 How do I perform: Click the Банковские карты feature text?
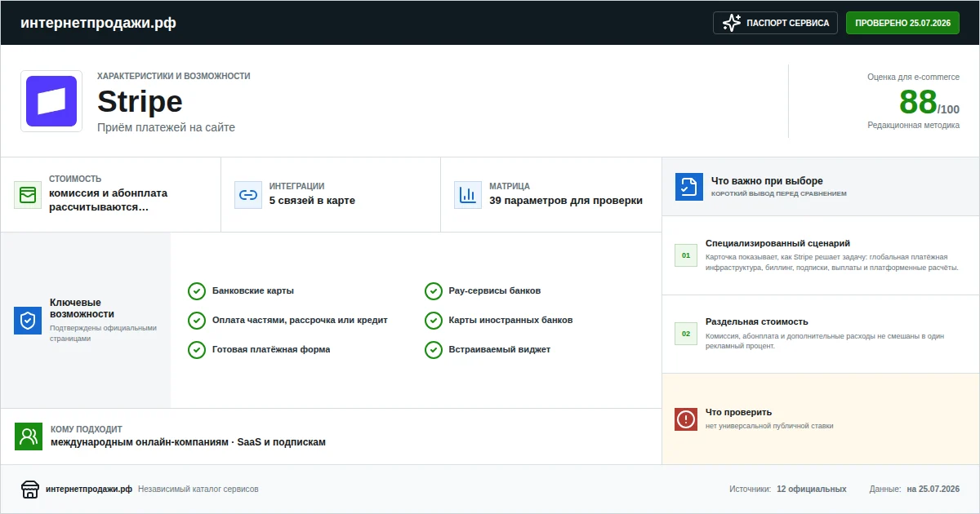click(253, 291)
